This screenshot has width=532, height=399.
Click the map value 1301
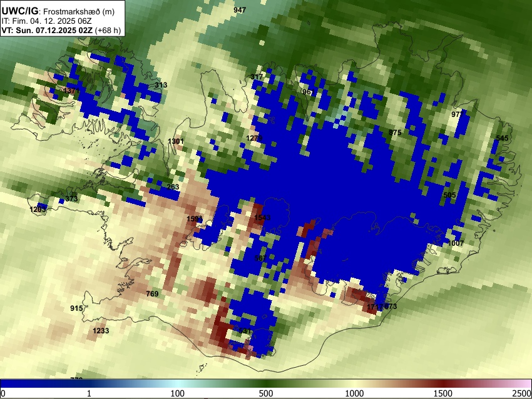pos(176,141)
